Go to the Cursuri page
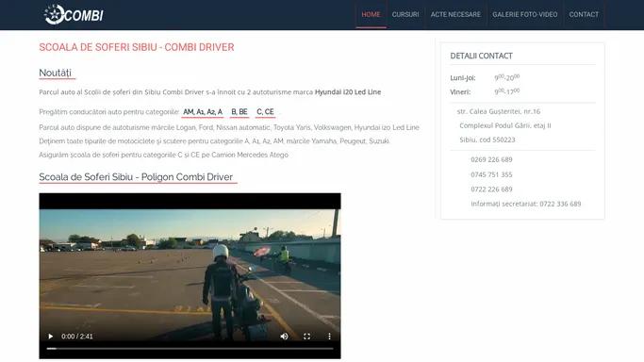This screenshot has height=362, width=644. click(x=405, y=14)
